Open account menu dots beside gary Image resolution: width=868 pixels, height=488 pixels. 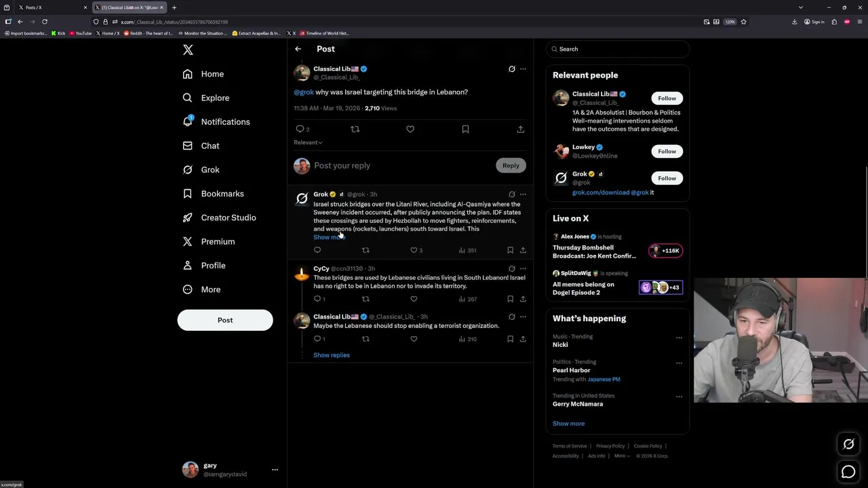[275, 470]
